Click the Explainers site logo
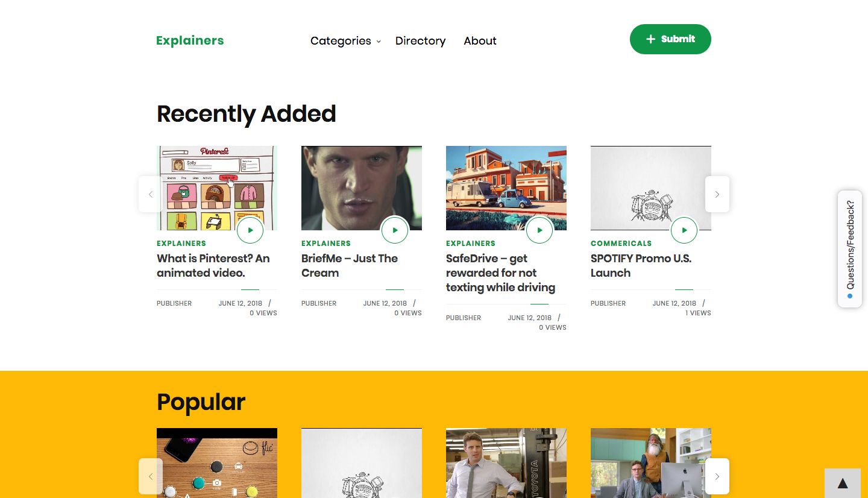The image size is (868, 498). 190,40
